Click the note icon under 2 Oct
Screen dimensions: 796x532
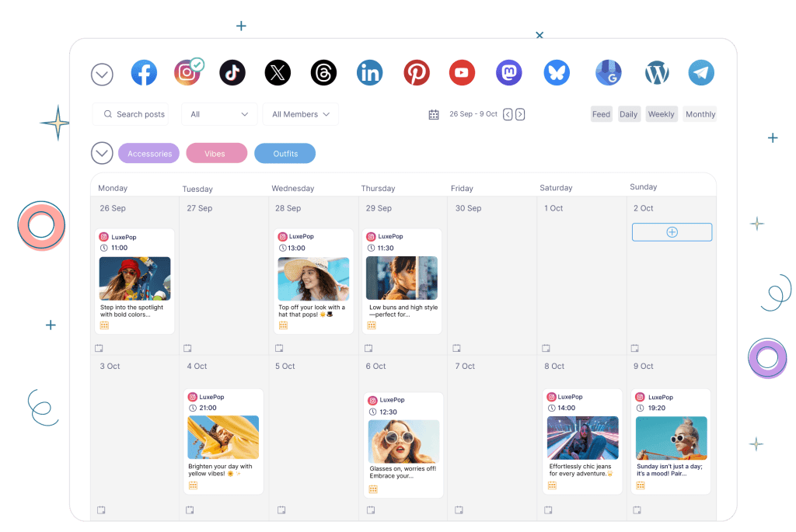(x=634, y=348)
